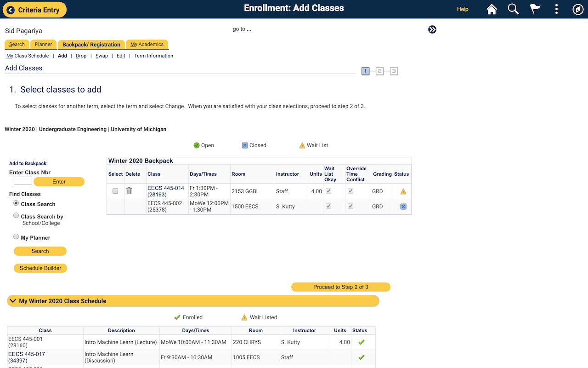Viewport: 588px width, 368px height.
Task: Switch to the Planner tab
Action: tap(44, 44)
